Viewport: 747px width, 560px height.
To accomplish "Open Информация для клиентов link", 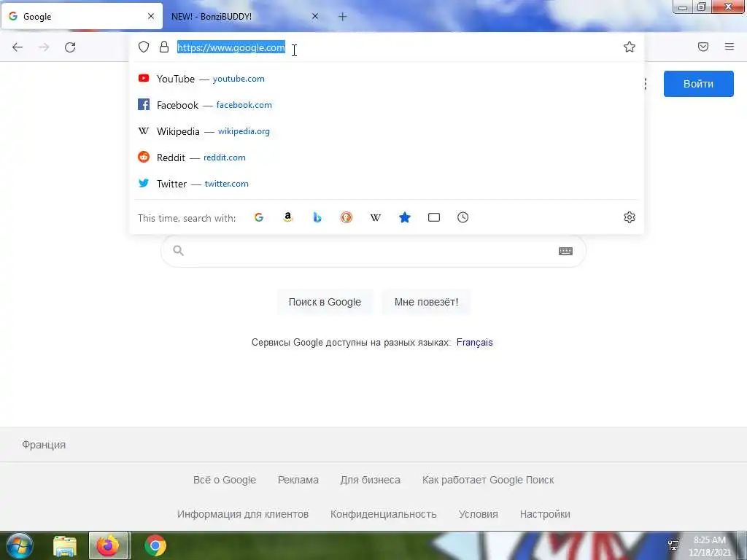I will 243,514.
